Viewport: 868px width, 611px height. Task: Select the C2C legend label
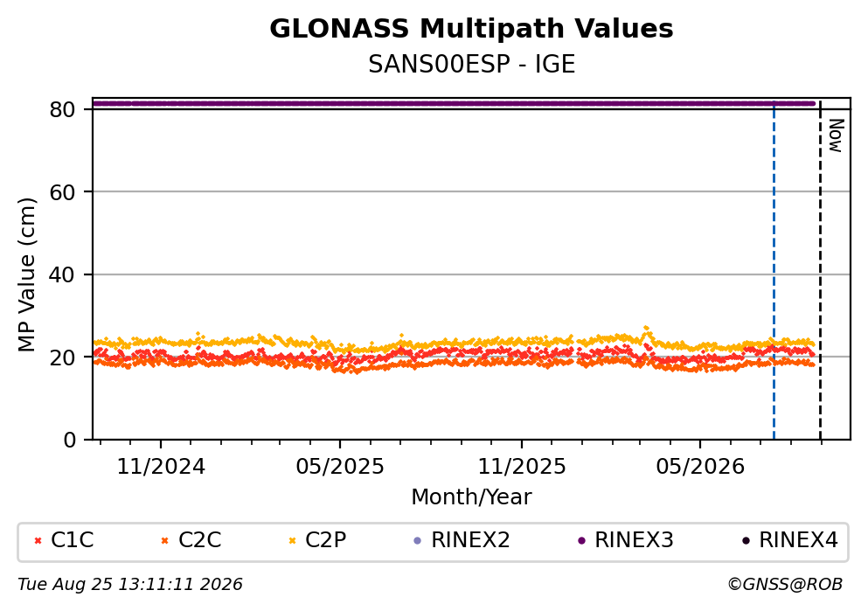(x=199, y=540)
